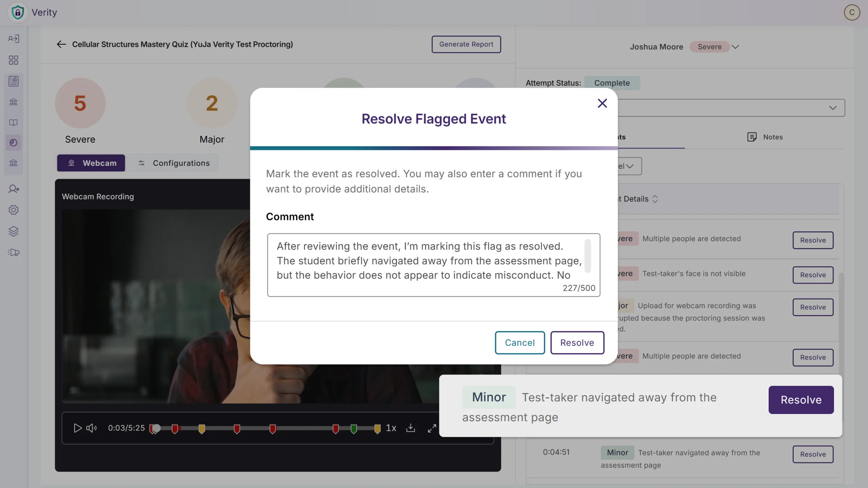The width and height of the screenshot is (868, 488).
Task: Play the webcam recording
Action: (77, 428)
